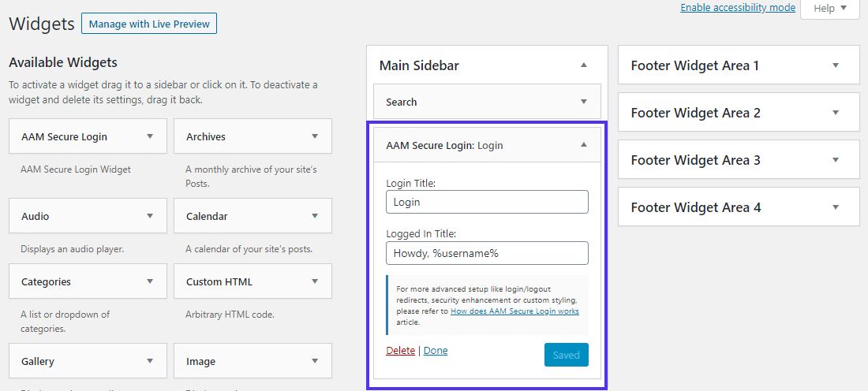Open the Help dropdown tab

click(829, 9)
